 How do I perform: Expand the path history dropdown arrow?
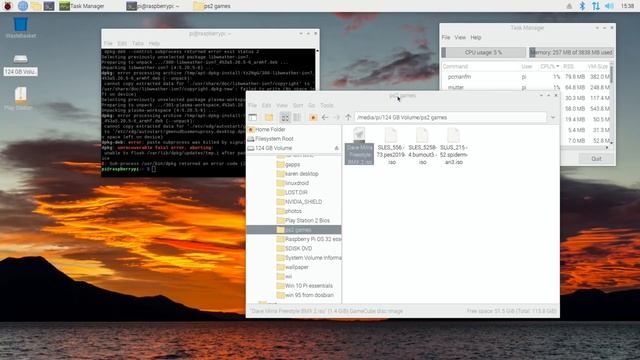point(553,118)
